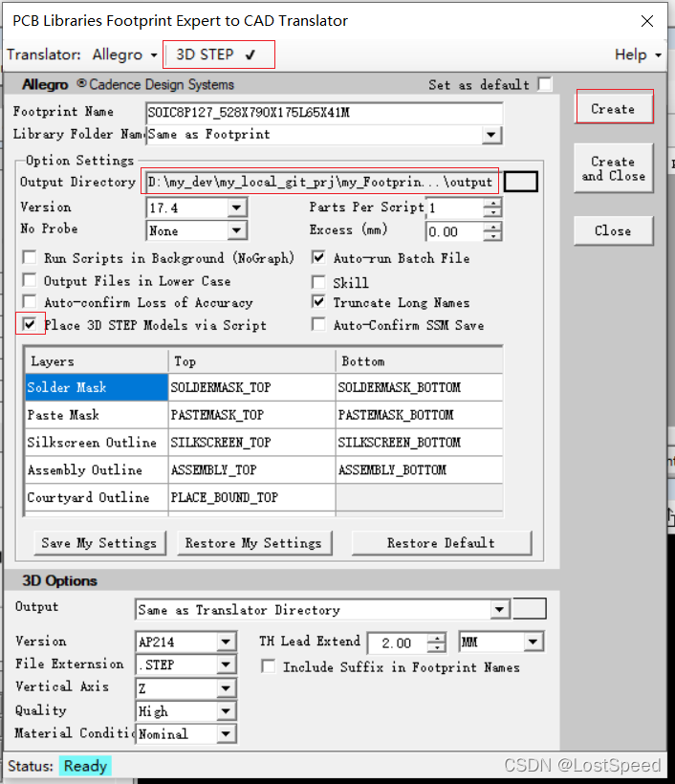Select the Solder Mask layer row
675x784 pixels.
(97, 387)
